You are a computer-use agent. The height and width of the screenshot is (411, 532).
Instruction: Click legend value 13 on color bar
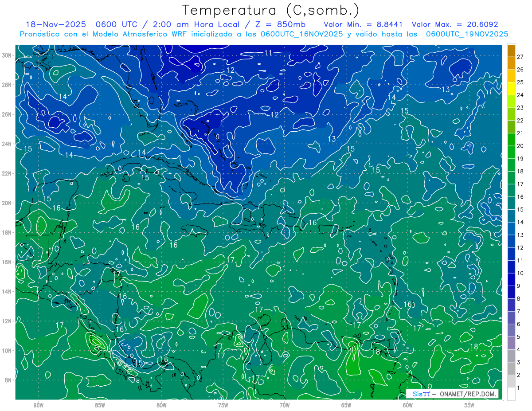click(x=520, y=235)
